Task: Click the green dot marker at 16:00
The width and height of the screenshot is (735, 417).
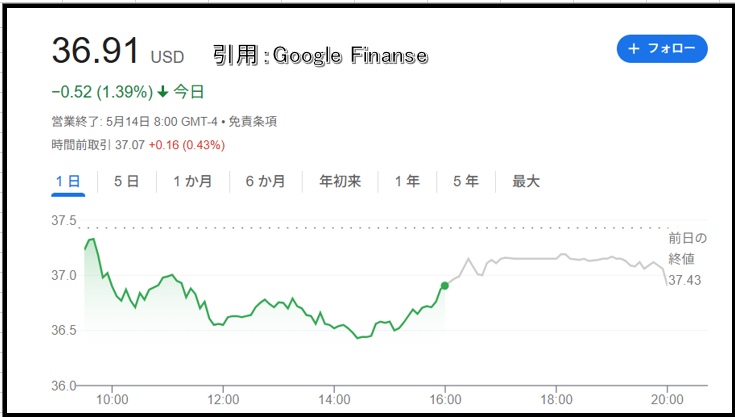Action: (x=444, y=285)
